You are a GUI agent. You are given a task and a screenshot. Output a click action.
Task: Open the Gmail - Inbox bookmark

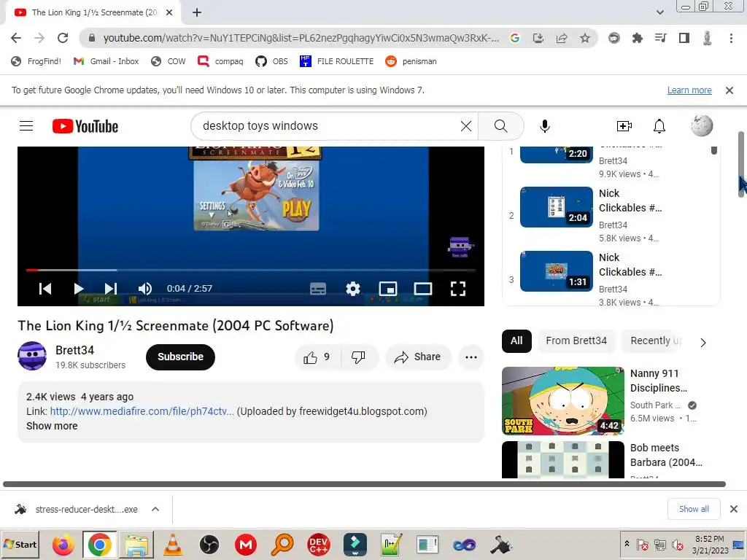107,61
